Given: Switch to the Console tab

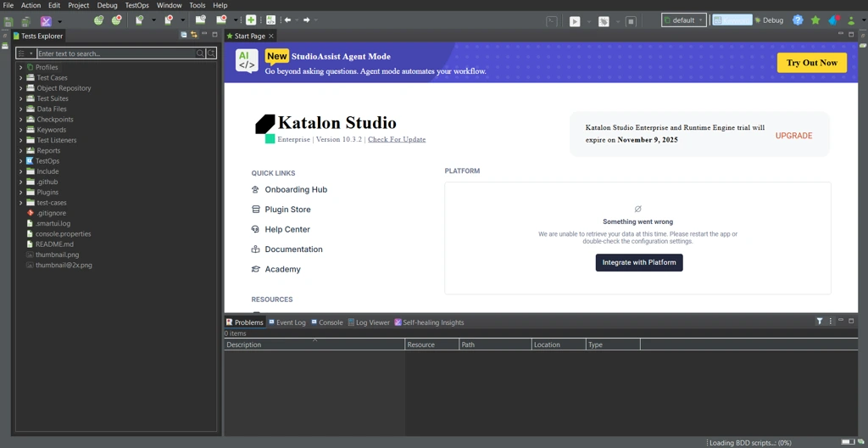Looking at the screenshot, I should 327,322.
